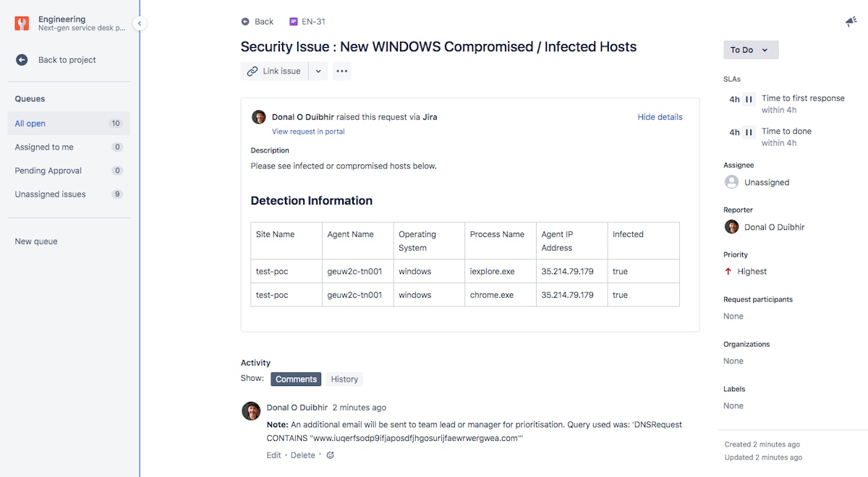The height and width of the screenshot is (477, 868).
Task: Expand the Link issue dropdown arrow
Action: [318, 71]
